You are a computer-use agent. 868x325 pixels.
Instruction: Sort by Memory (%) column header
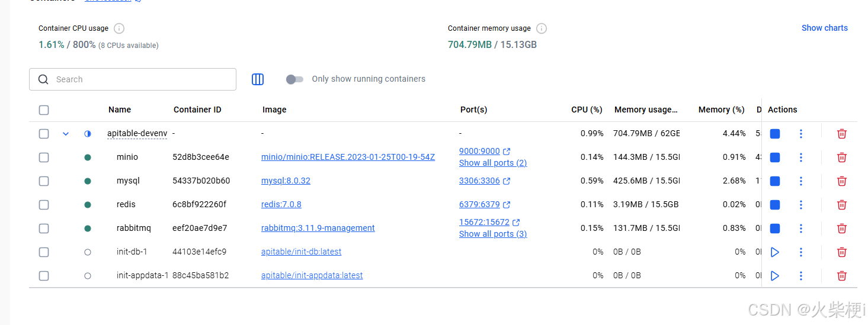(721, 110)
